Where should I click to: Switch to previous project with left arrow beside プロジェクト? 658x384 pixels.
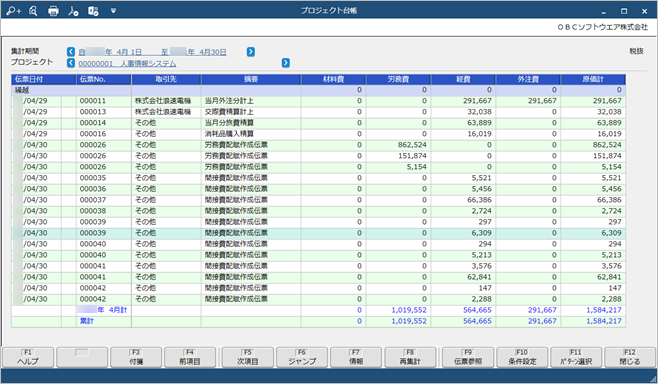coord(71,63)
